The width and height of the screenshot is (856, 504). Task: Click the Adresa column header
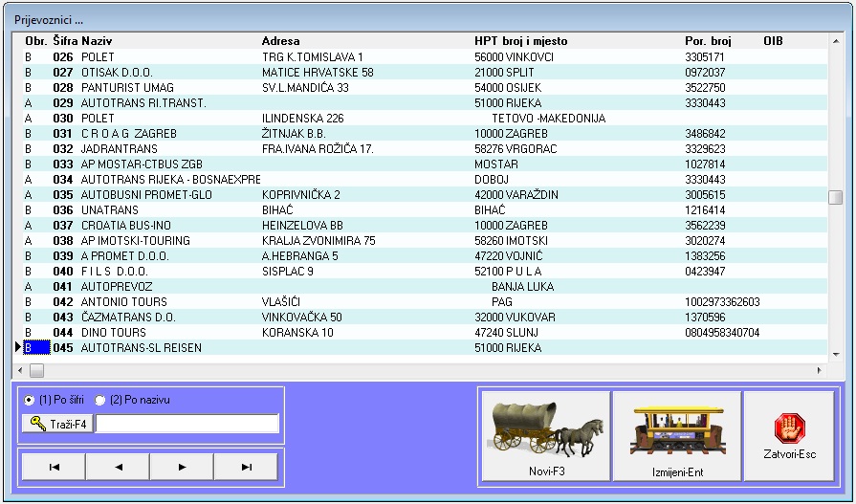coord(280,42)
